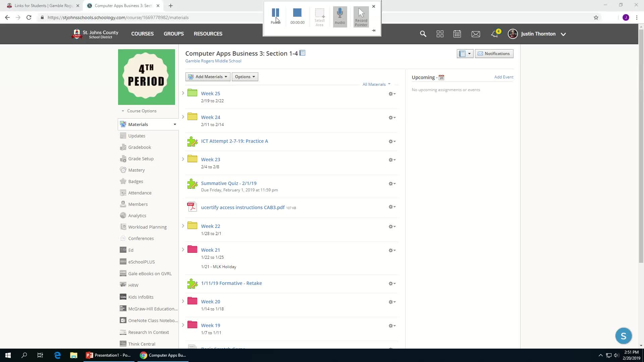Image resolution: width=644 pixels, height=362 pixels.
Task: Open the Options dropdown menu
Action: 245,76
